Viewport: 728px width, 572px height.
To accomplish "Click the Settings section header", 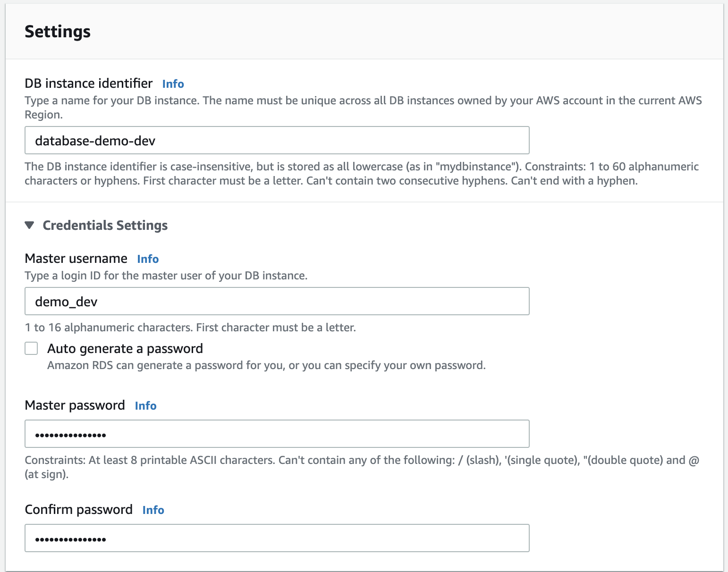I will pos(57,32).
